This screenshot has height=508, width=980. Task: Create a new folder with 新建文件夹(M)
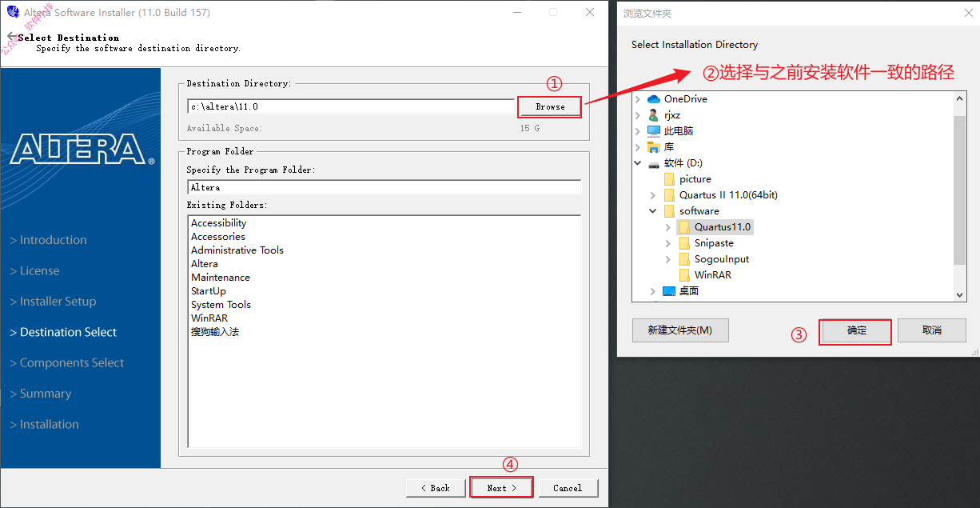(680, 330)
